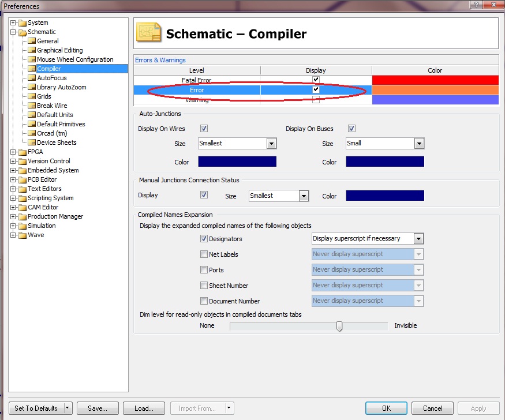
Task: Click the Schematic open folder icon
Action: (x=23, y=32)
